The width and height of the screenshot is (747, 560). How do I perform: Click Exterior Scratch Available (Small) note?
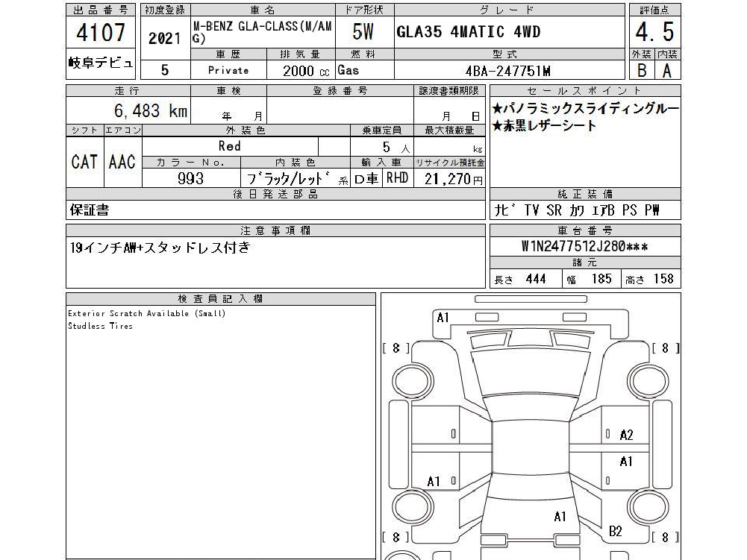tap(147, 313)
